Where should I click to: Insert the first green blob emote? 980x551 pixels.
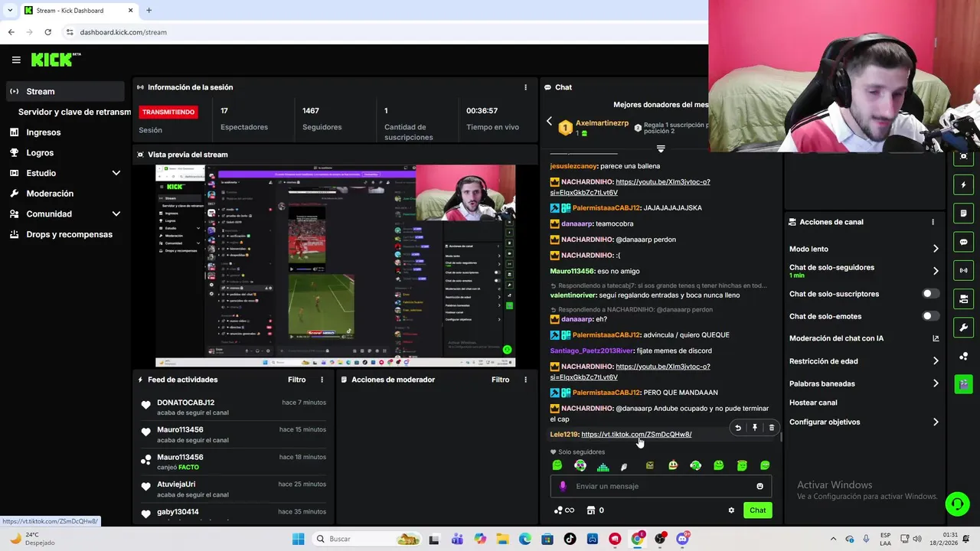coord(557,465)
